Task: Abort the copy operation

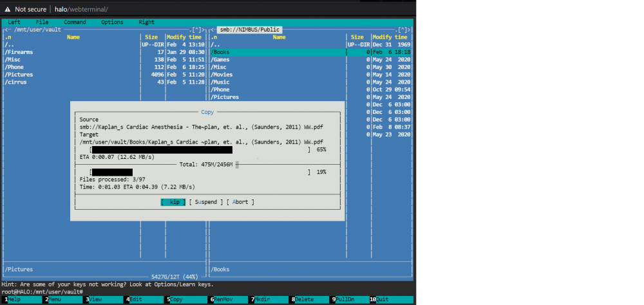Action: click(x=240, y=202)
